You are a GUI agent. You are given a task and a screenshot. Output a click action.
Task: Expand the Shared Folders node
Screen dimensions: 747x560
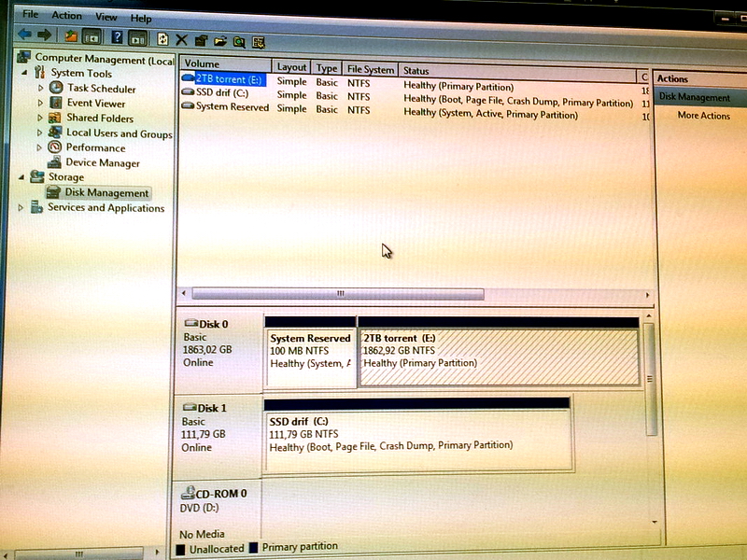click(x=41, y=119)
